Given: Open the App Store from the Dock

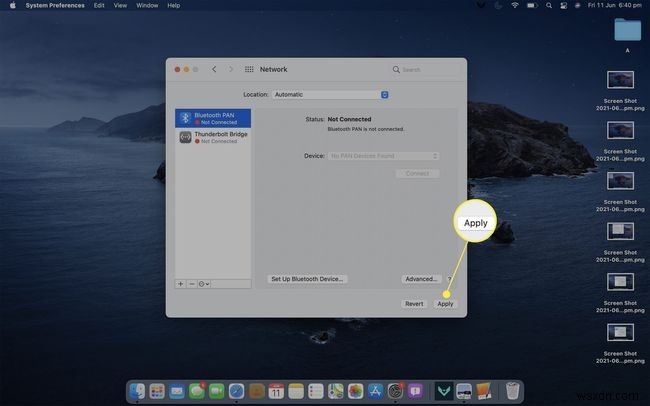Looking at the screenshot, I should tap(376, 391).
